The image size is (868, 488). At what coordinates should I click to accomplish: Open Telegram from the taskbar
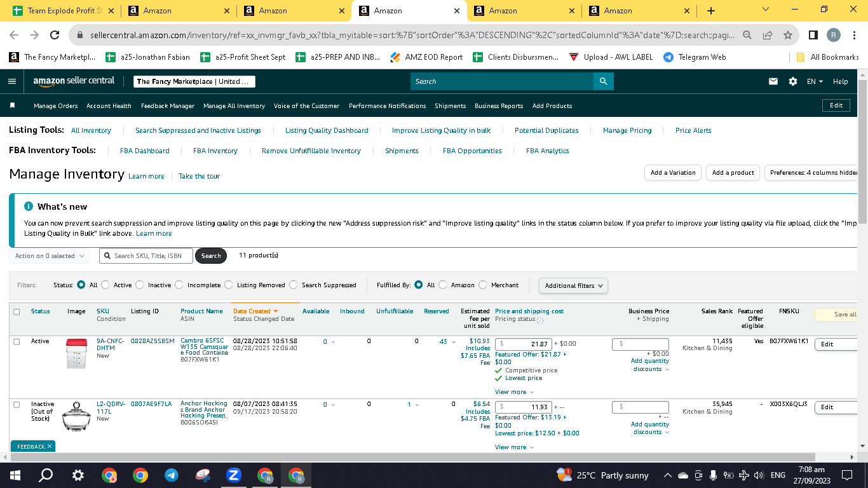pos(171,475)
